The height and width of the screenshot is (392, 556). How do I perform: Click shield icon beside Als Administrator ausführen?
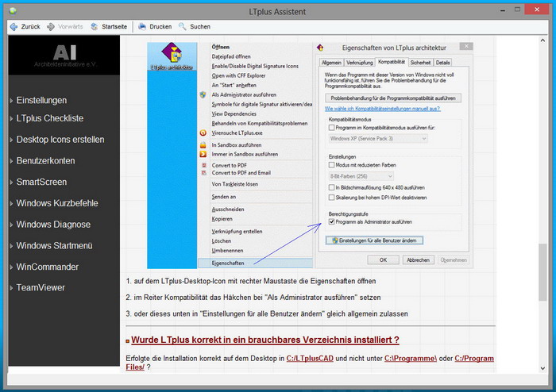[203, 94]
